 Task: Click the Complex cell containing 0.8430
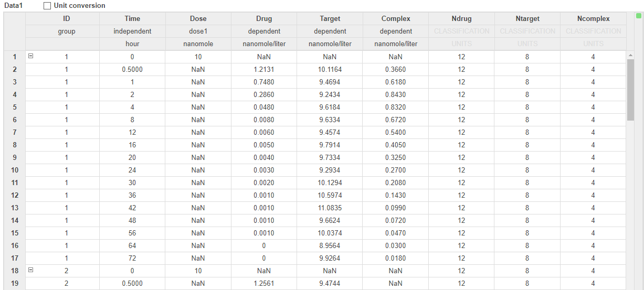click(396, 94)
